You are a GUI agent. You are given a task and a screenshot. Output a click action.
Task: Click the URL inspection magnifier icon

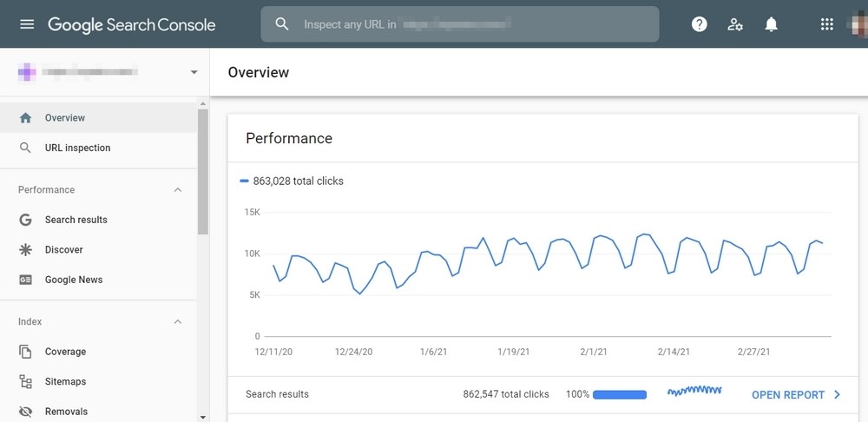click(25, 148)
